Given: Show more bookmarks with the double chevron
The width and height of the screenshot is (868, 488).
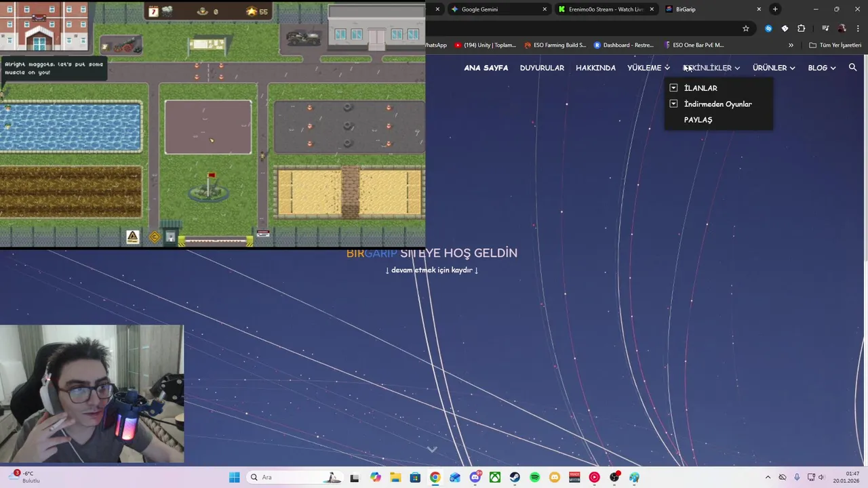Looking at the screenshot, I should (791, 45).
